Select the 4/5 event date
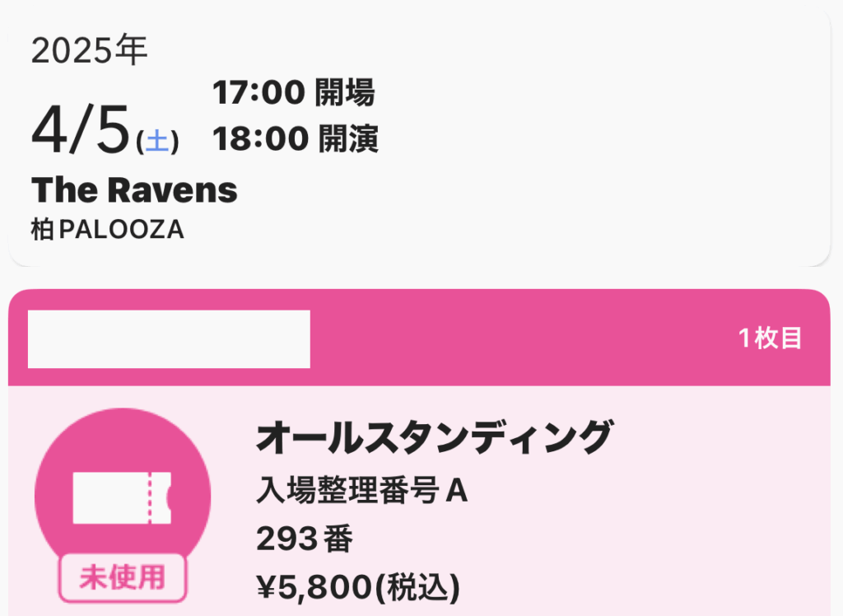 click(81, 129)
